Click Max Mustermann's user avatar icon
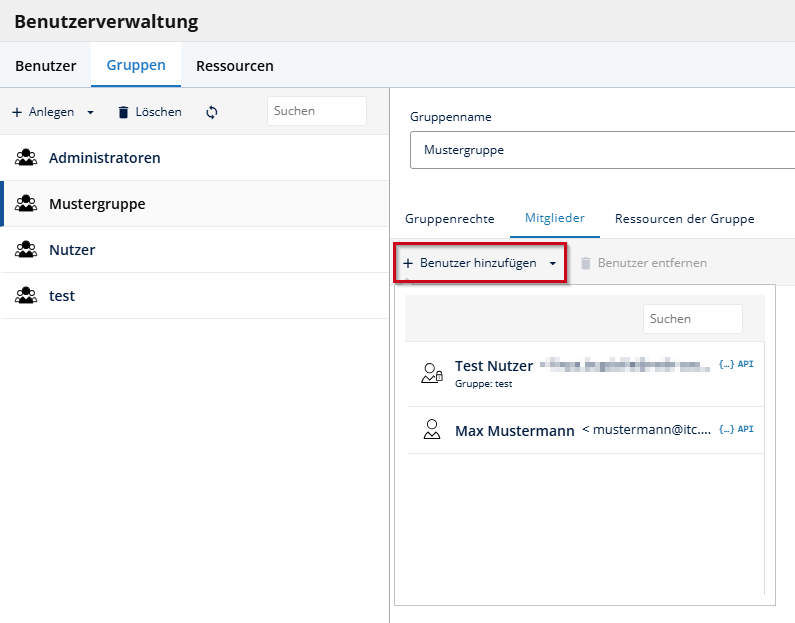This screenshot has width=795, height=623. (432, 429)
